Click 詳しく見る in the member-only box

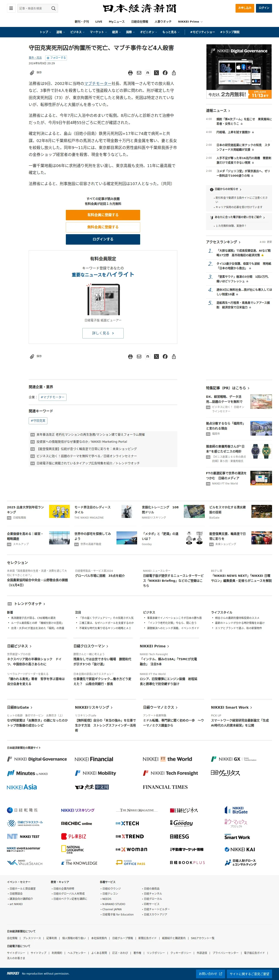tap(103, 333)
